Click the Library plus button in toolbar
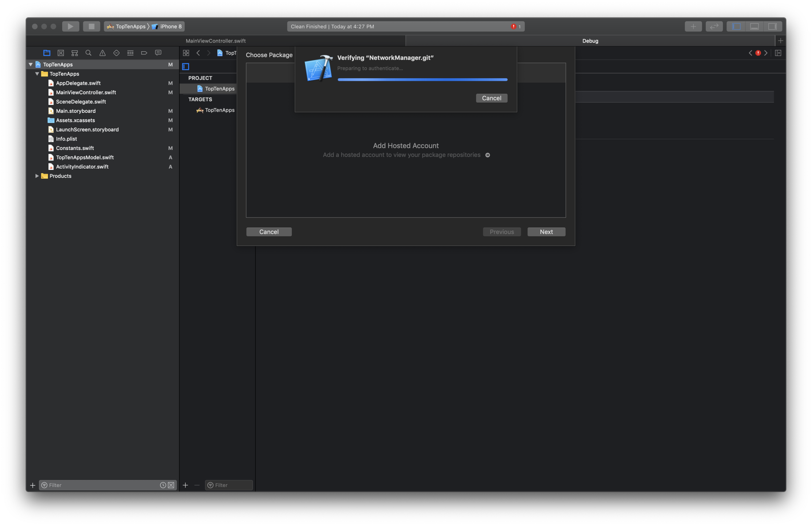The height and width of the screenshot is (526, 812). [x=693, y=26]
